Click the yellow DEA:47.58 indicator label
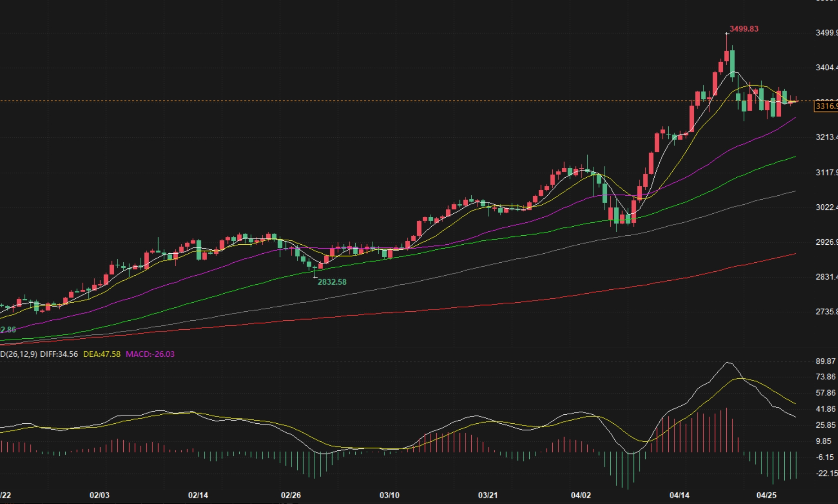Screen dimensions: 838x504 click(x=102, y=354)
